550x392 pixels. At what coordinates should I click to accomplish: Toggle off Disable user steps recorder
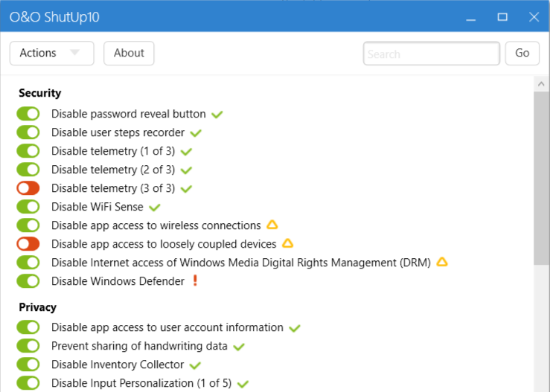(28, 132)
